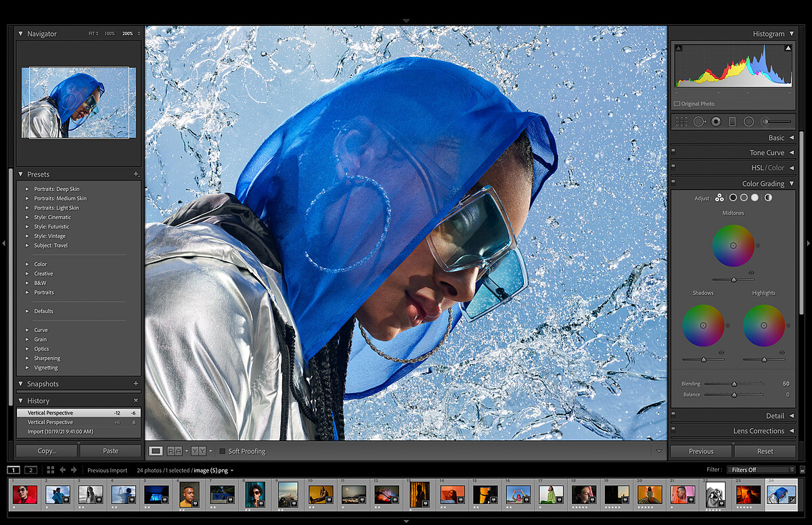Toggle the Tone Curve panel switch
Screen dimensions: 812x525
click(x=673, y=153)
